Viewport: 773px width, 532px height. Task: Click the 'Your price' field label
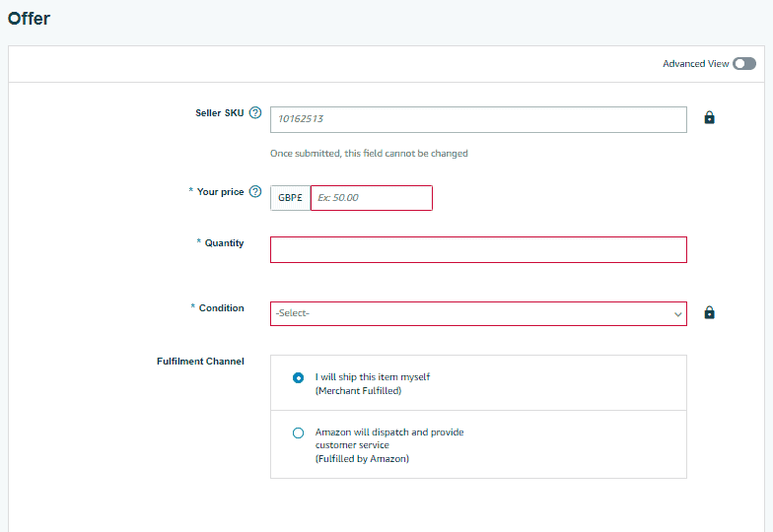[x=221, y=191]
